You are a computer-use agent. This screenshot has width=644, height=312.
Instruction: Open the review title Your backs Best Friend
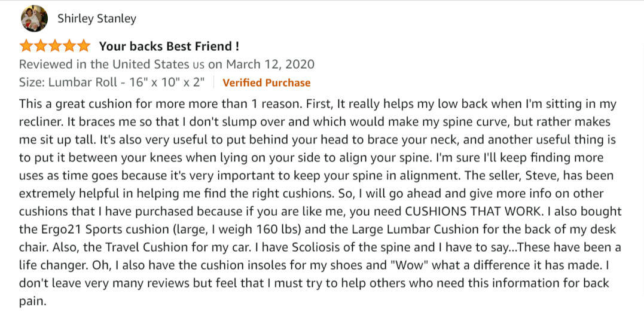tap(169, 47)
